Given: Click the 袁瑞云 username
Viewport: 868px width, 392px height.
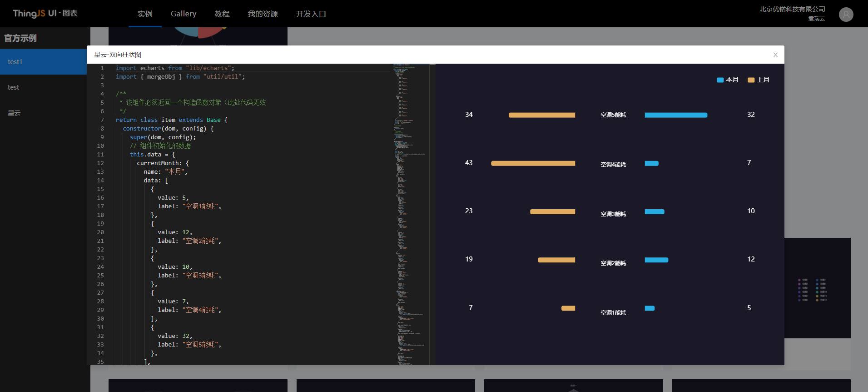Looking at the screenshot, I should [x=817, y=19].
